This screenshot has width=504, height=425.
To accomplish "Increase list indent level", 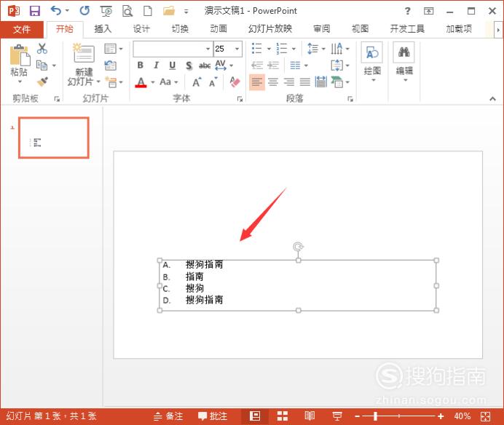I will coord(273,65).
